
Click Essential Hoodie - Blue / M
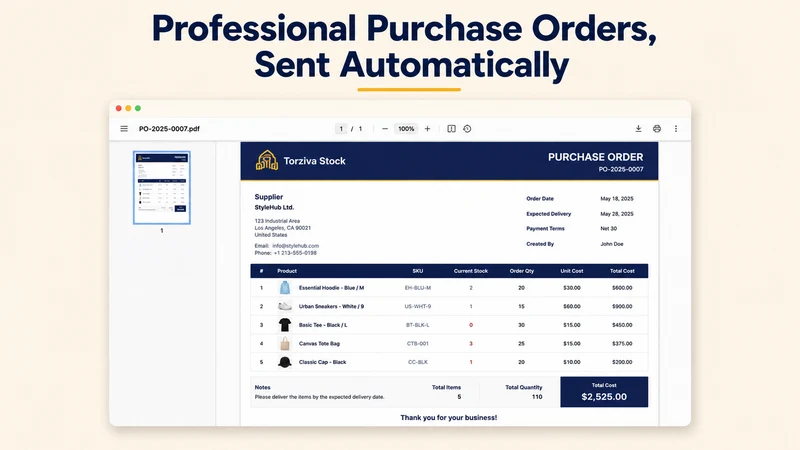[x=331, y=288]
